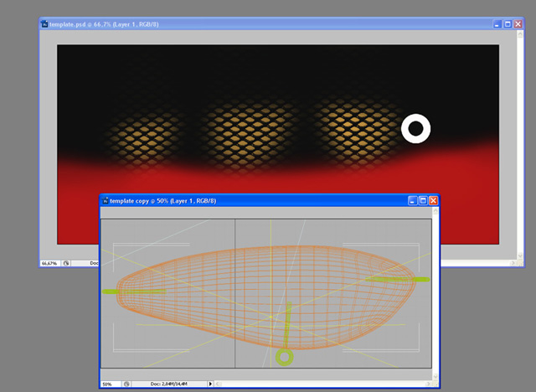Close the template copy document window

(433, 201)
